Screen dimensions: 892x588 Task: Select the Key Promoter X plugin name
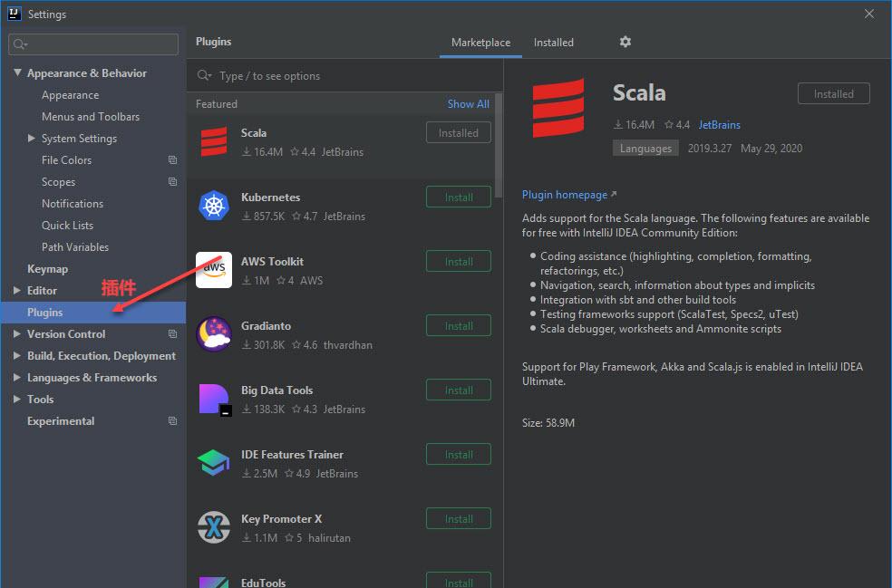coord(282,518)
